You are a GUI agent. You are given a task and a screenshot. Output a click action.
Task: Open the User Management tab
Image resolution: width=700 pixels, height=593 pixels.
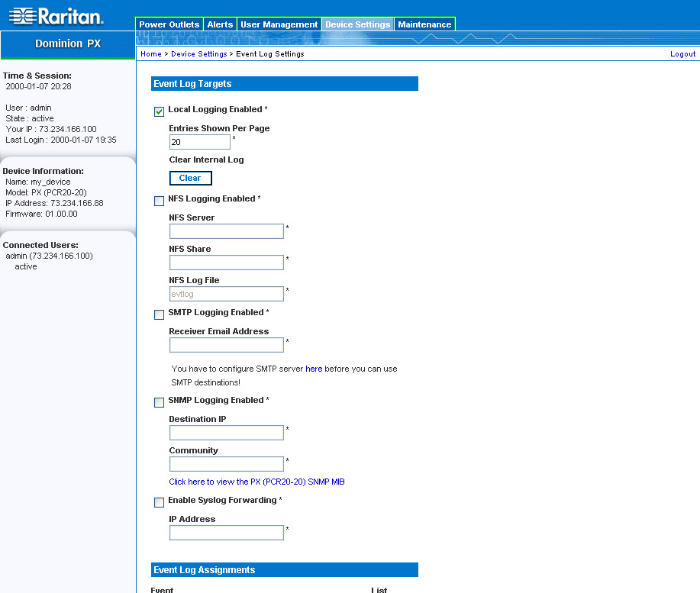pos(279,24)
